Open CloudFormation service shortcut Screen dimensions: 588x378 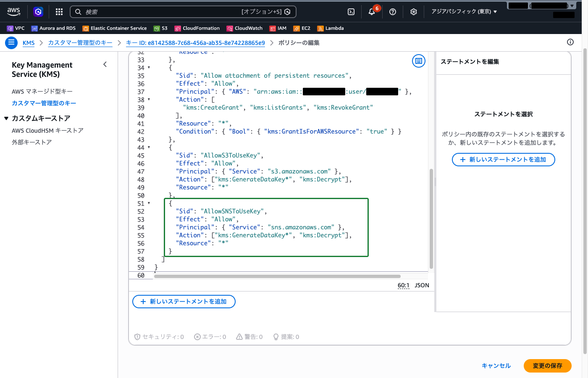click(197, 28)
